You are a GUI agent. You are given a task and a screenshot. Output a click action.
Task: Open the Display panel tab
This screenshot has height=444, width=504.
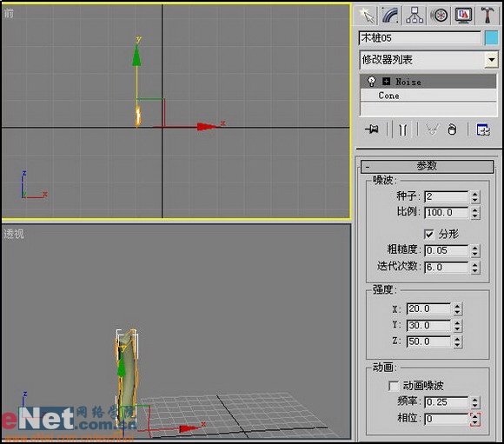click(463, 15)
